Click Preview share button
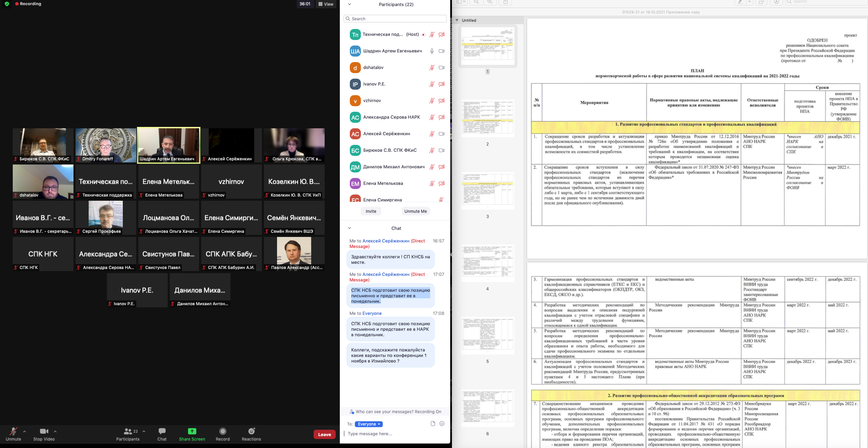This screenshot has width=868, height=448. [x=505, y=2]
